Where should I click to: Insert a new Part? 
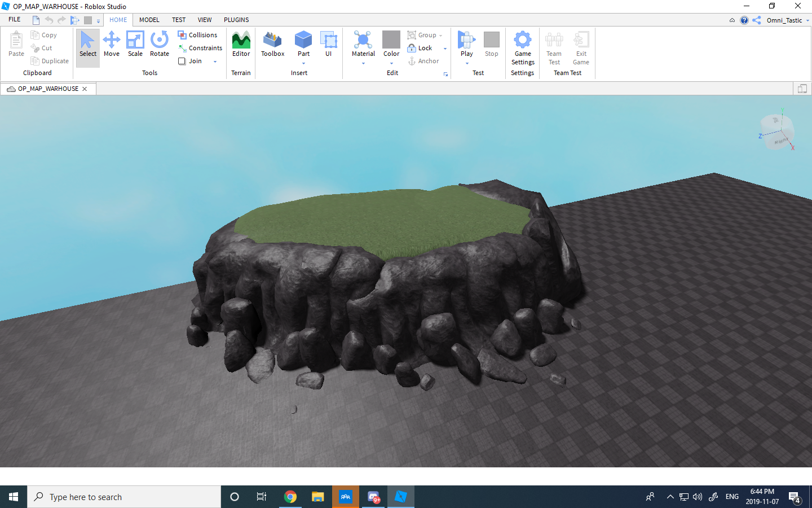click(303, 42)
